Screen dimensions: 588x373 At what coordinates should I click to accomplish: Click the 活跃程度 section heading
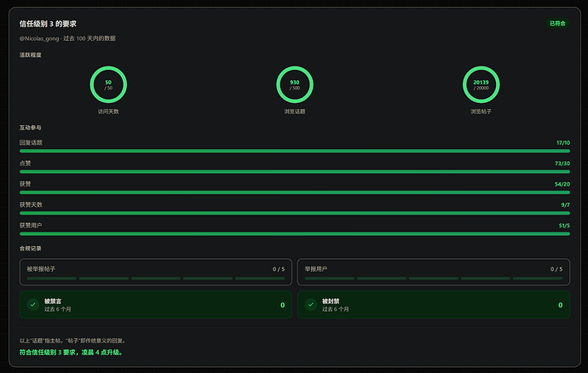click(x=31, y=55)
